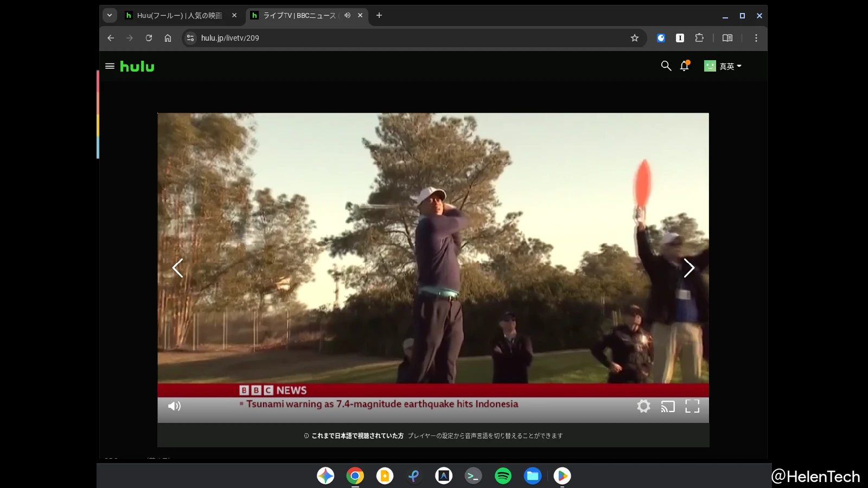Toggle fullscreen video mode
The width and height of the screenshot is (868, 488).
(692, 406)
